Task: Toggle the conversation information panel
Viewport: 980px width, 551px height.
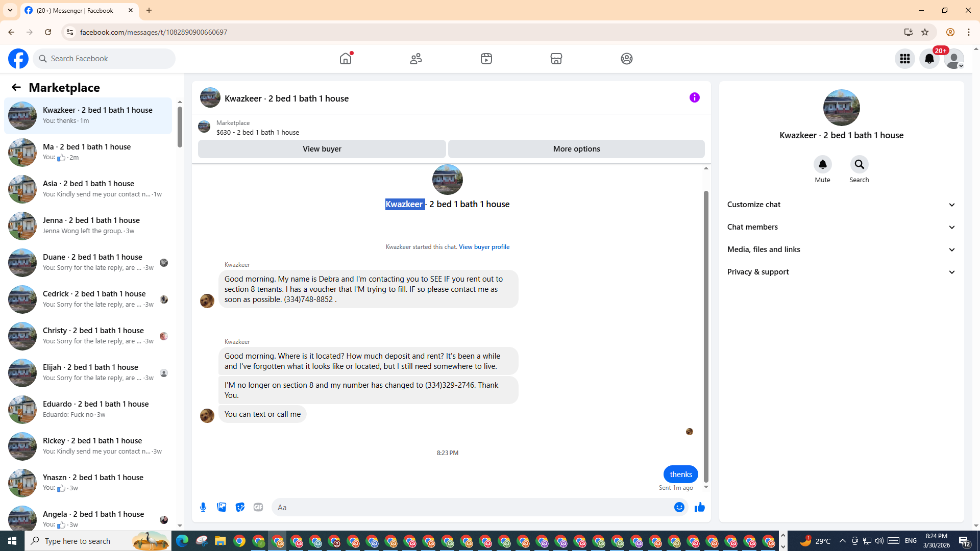Action: click(694, 97)
